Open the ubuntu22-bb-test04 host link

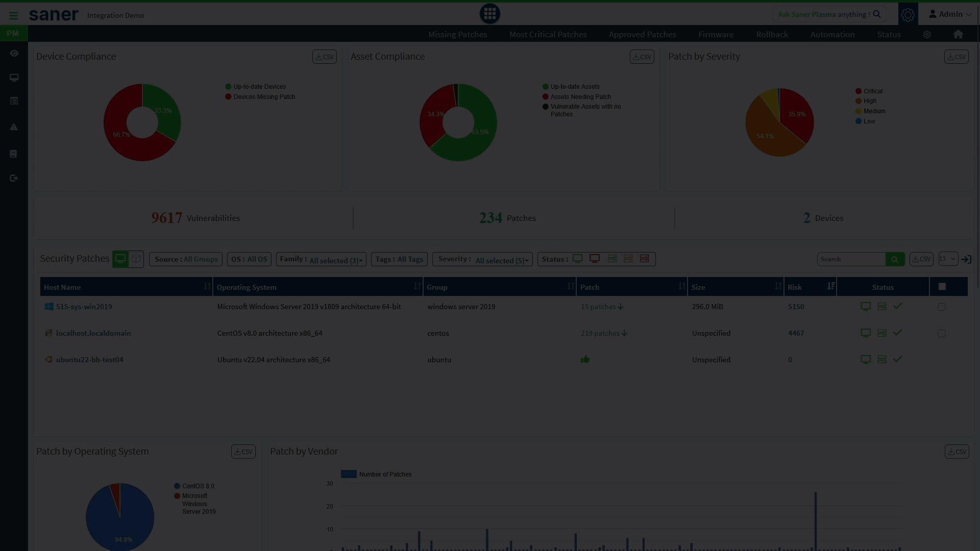click(x=89, y=360)
